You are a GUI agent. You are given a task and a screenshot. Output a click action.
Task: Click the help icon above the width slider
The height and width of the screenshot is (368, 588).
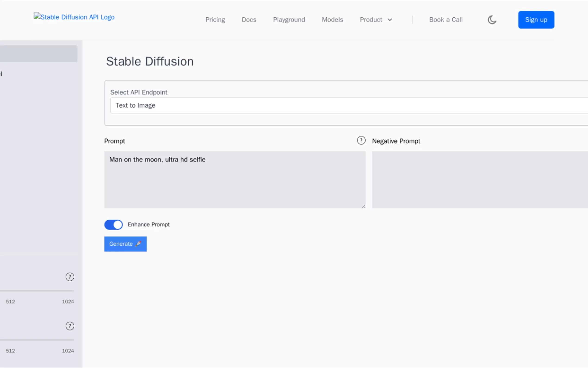click(70, 277)
